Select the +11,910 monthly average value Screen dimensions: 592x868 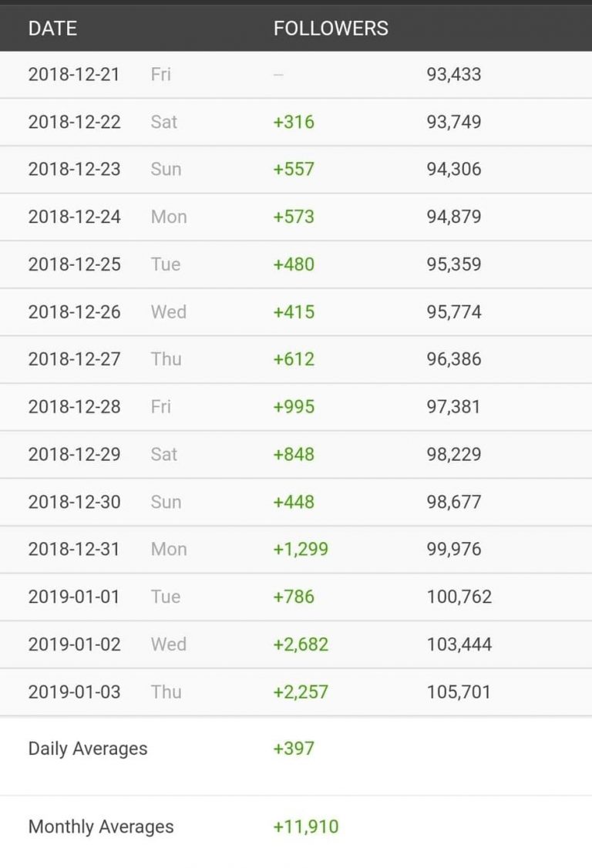[x=306, y=826]
